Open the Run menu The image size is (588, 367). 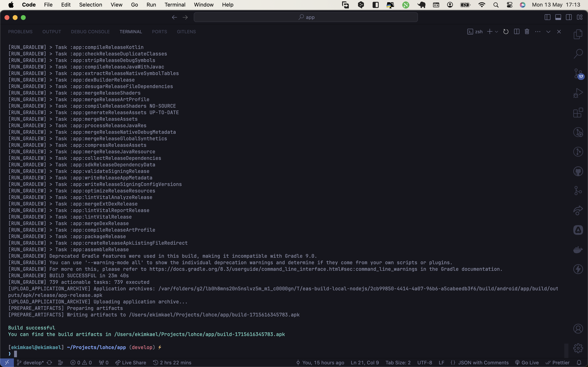click(151, 5)
